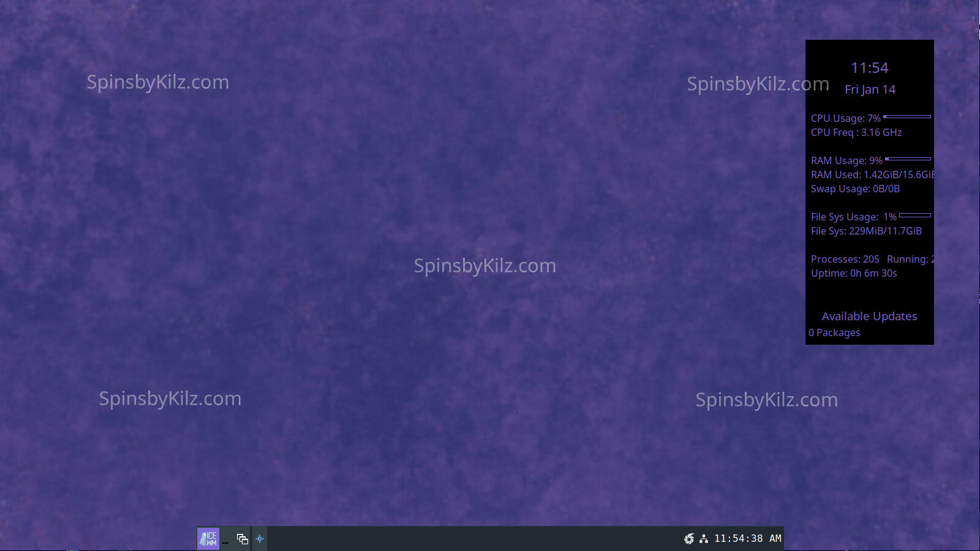
Task: Click the CPU Freq 3.16 GHz line
Action: [x=856, y=133]
